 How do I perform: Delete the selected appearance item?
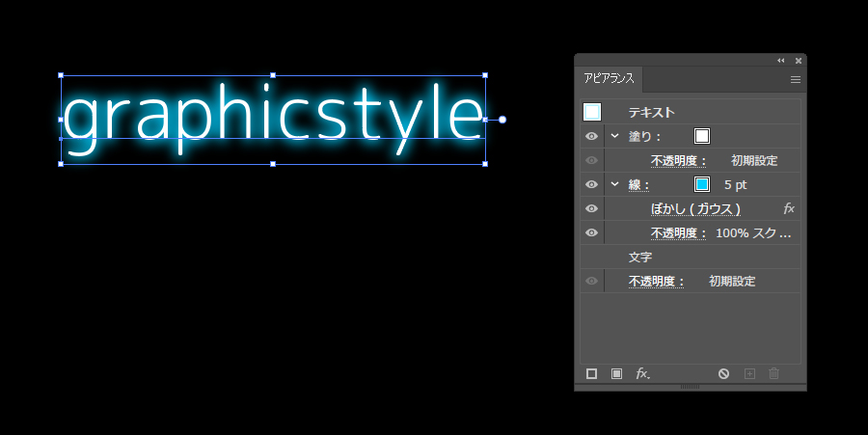click(x=773, y=374)
